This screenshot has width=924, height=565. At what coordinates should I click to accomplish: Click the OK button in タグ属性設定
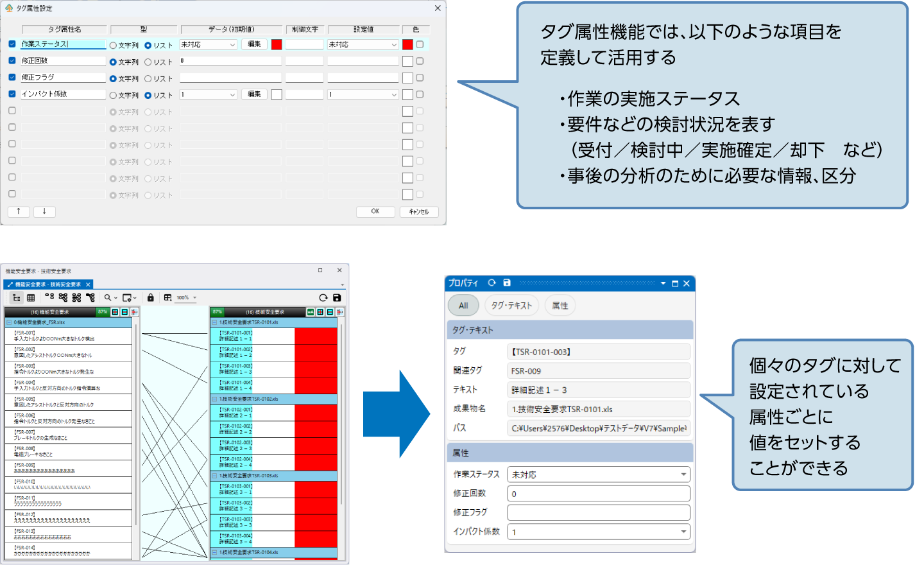375,211
